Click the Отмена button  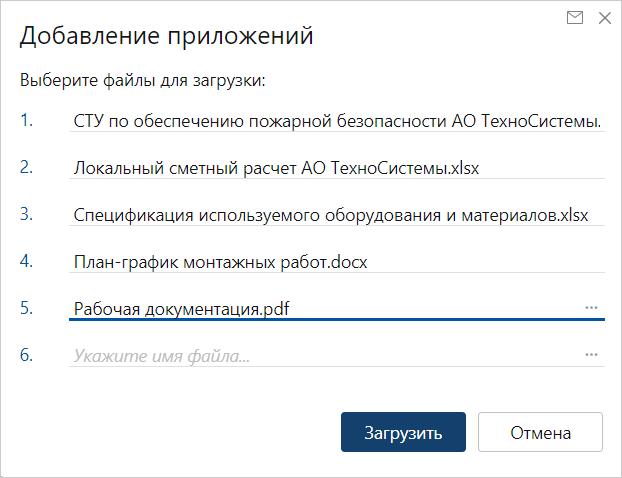540,432
